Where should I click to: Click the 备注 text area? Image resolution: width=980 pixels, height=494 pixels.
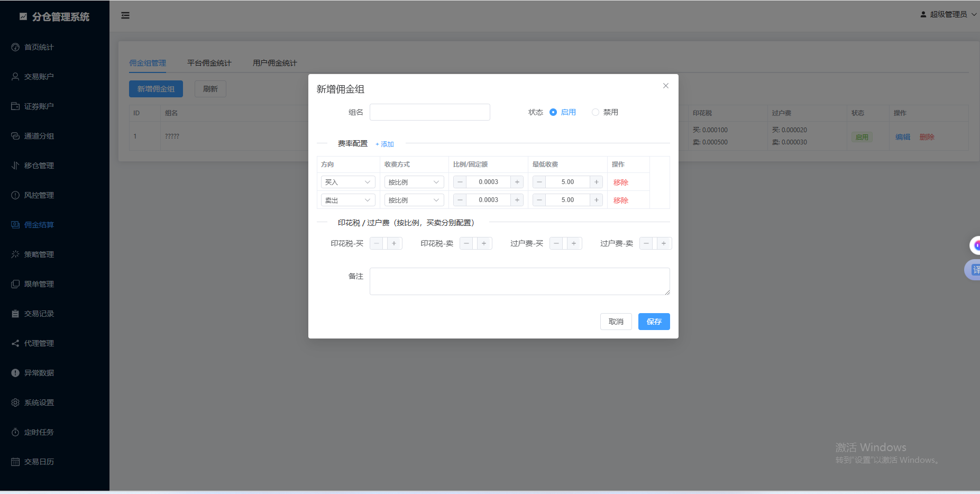point(520,281)
